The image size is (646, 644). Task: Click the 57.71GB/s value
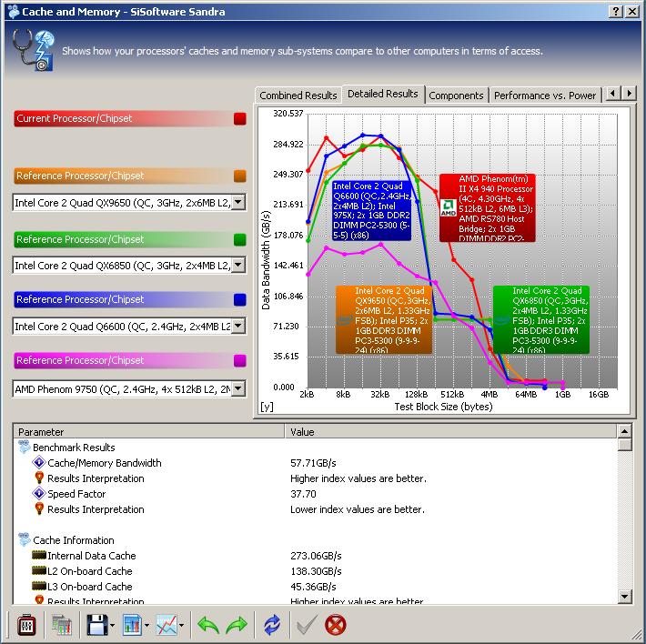tap(313, 463)
